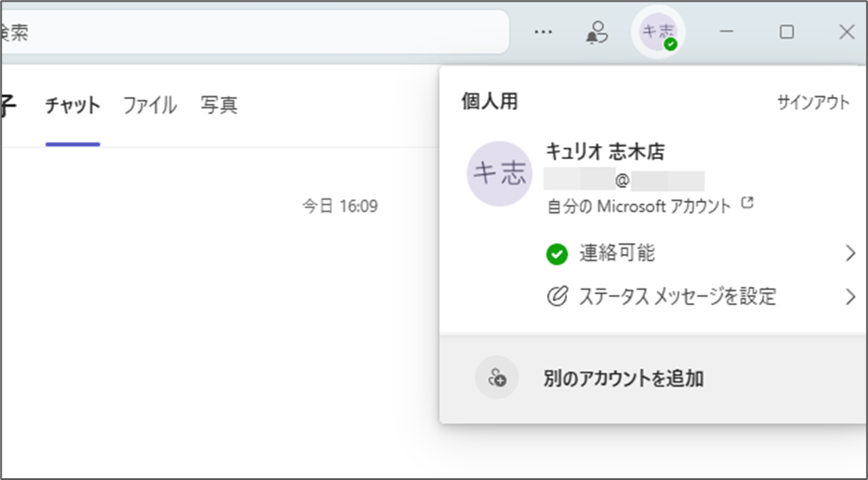The height and width of the screenshot is (480, 868).
Task: Close the Teams window
Action: pyautogui.click(x=847, y=32)
